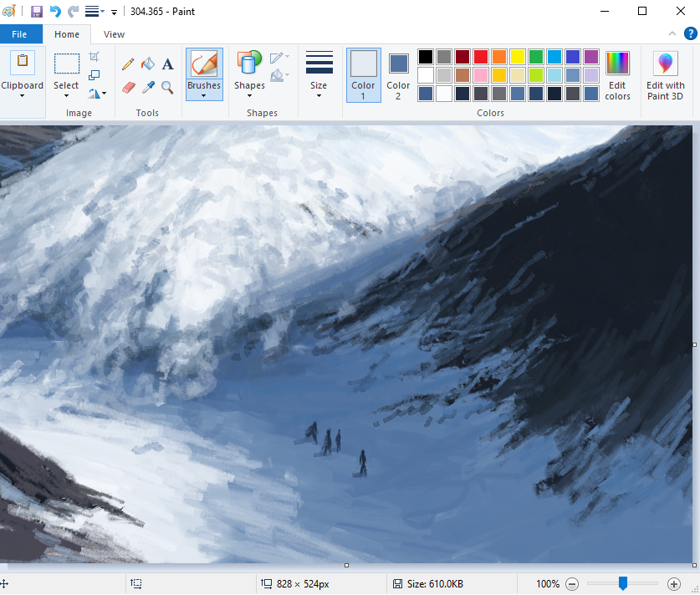The height and width of the screenshot is (595, 700).
Task: Pick the black color swatch
Action: click(x=426, y=57)
